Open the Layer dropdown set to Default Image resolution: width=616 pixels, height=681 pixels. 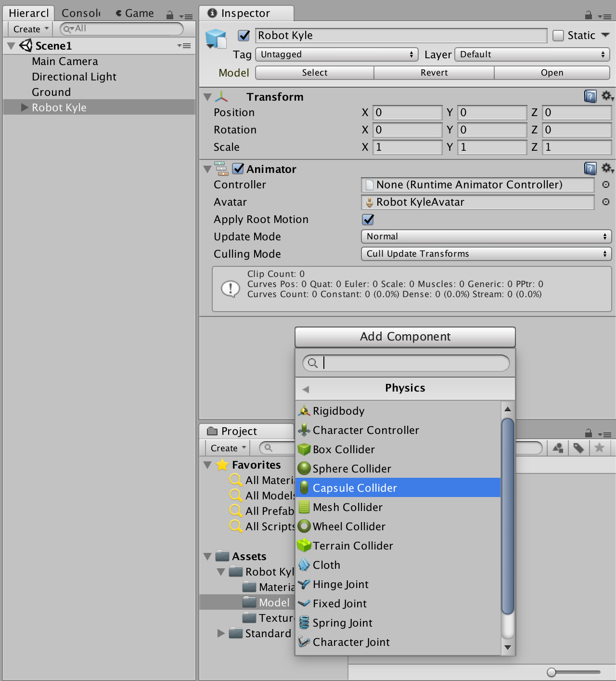click(532, 54)
